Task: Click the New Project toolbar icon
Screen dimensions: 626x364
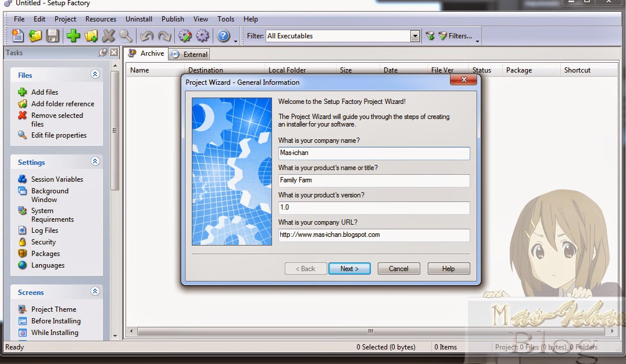Action: 17,36
